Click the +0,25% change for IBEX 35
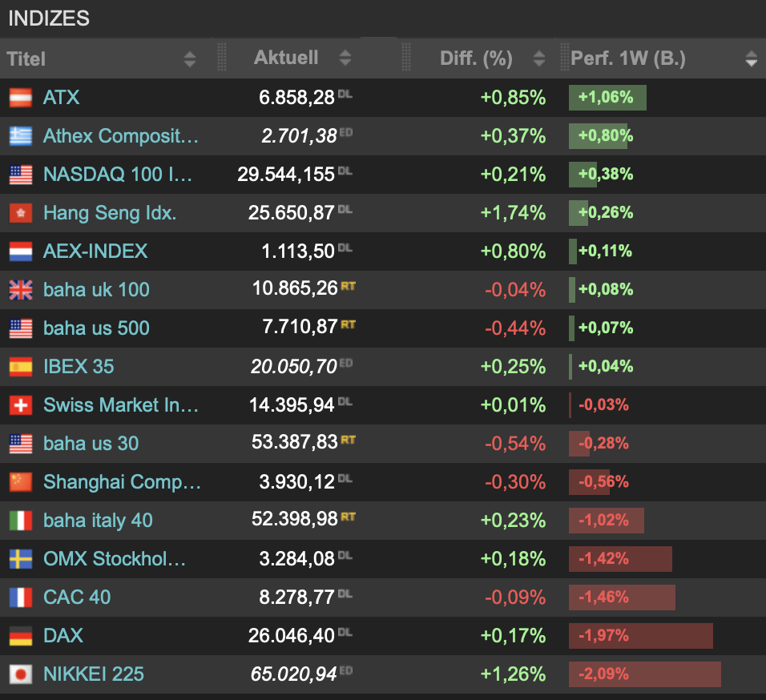The width and height of the screenshot is (766, 700). pyautogui.click(x=513, y=367)
